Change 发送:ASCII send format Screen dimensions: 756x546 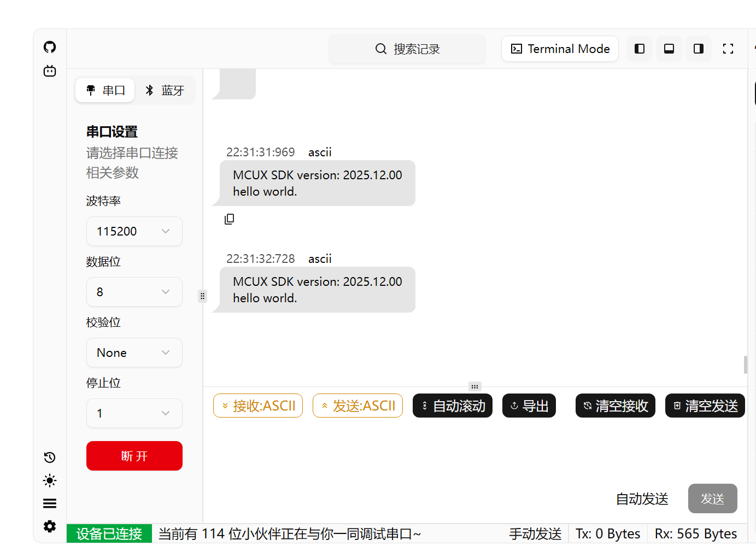click(358, 406)
